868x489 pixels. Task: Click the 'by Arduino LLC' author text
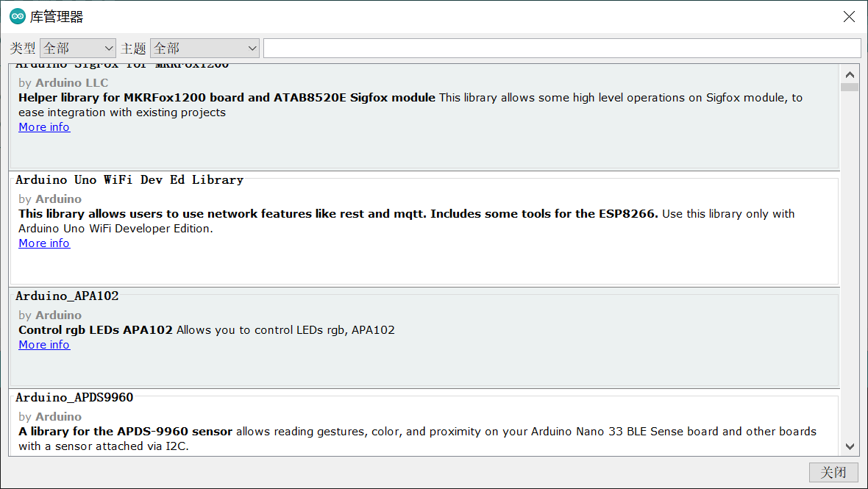pos(63,83)
